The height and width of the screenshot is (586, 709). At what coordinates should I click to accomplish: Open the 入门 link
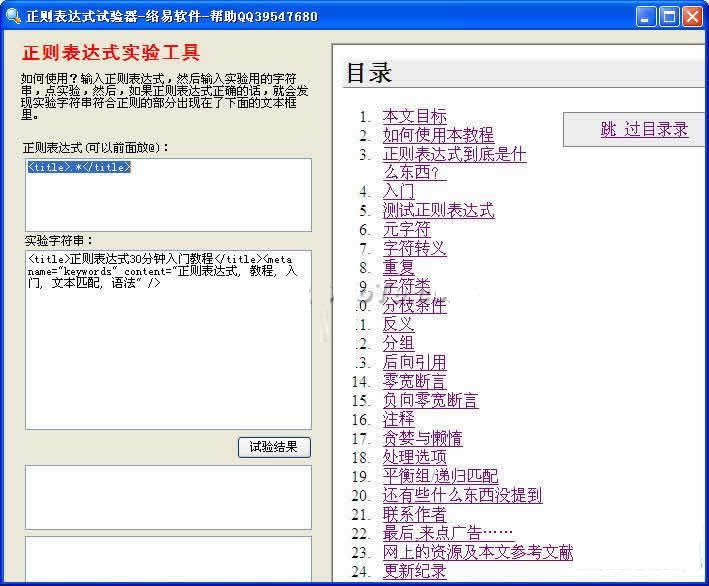tap(398, 191)
